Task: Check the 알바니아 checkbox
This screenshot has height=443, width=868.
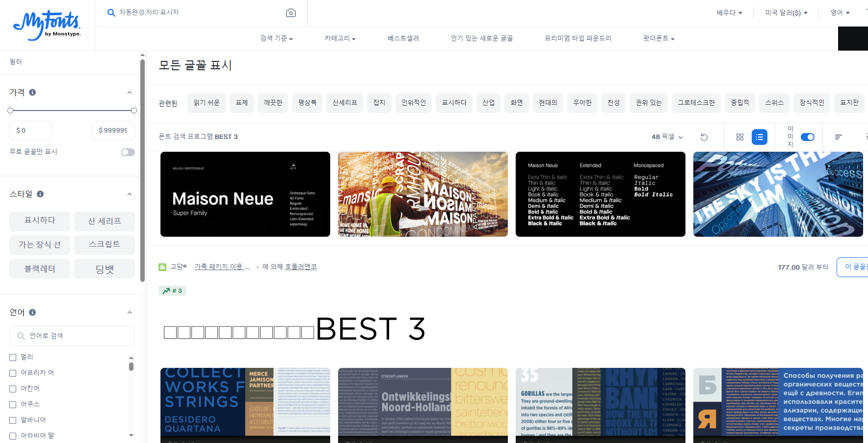Action: click(x=13, y=420)
